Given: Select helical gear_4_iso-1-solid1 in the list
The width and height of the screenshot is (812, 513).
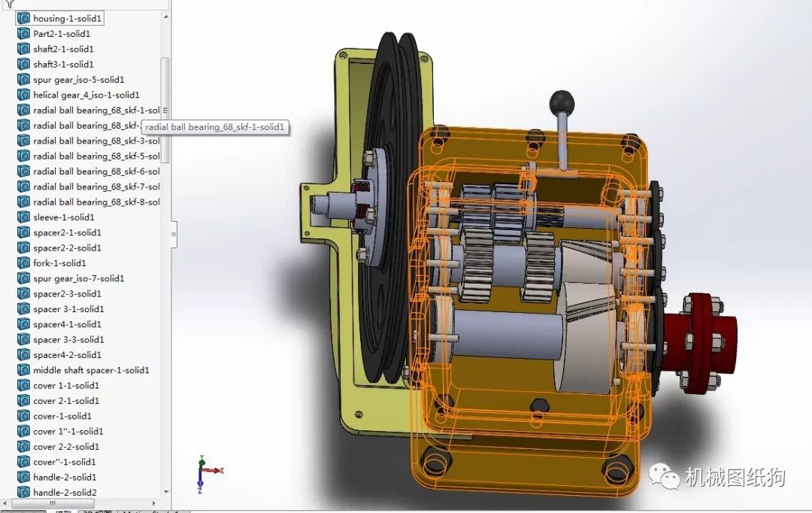Looking at the screenshot, I should pos(86,95).
